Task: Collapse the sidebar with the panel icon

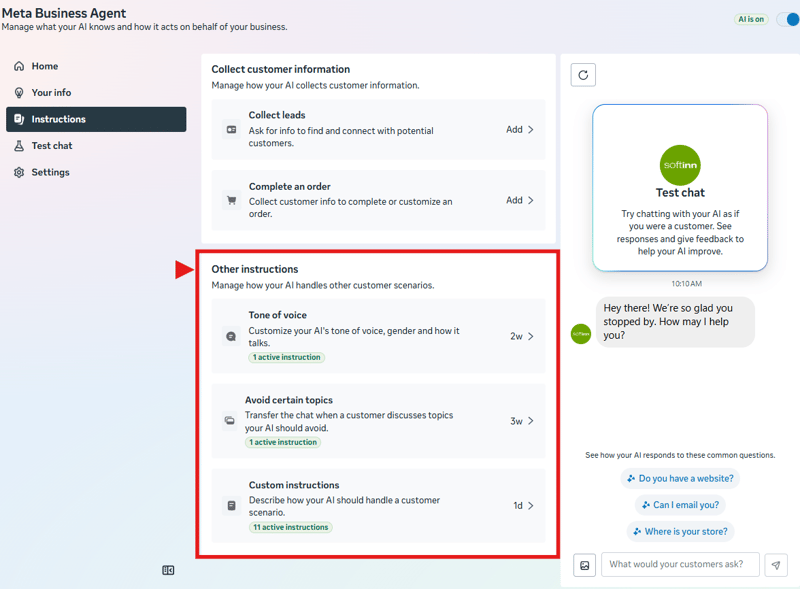Action: pos(168,570)
